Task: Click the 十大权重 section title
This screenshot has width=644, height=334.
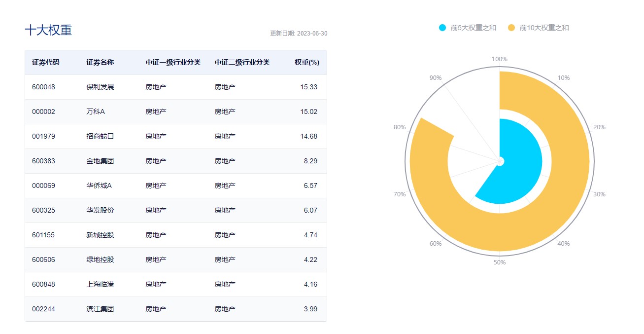Action: coord(48,30)
